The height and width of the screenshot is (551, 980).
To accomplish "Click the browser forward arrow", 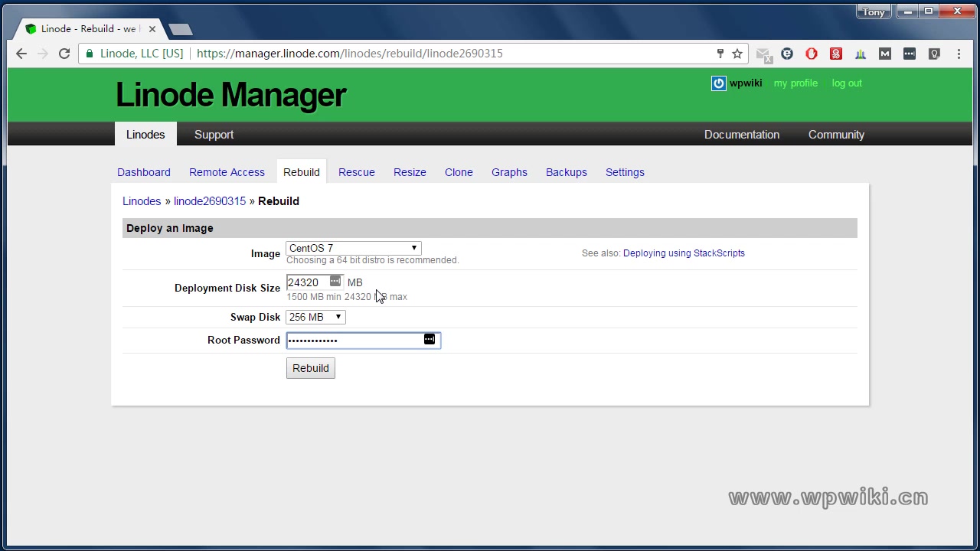I will pyautogui.click(x=43, y=54).
